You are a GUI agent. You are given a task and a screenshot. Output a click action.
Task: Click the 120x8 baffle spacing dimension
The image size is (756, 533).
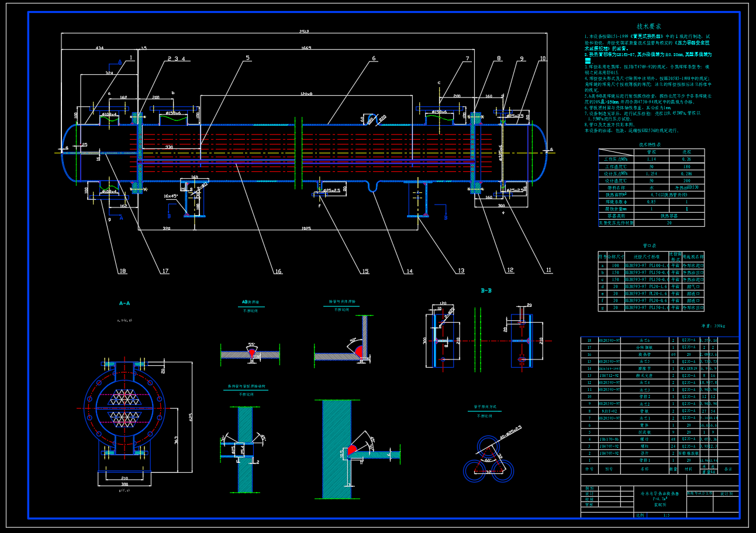click(306, 94)
